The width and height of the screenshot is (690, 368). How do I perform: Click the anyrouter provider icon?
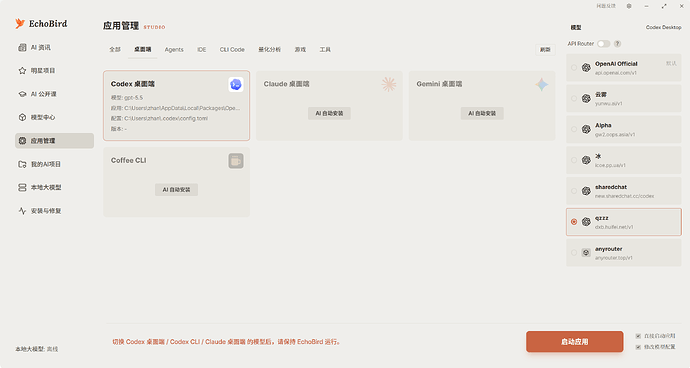(586, 253)
